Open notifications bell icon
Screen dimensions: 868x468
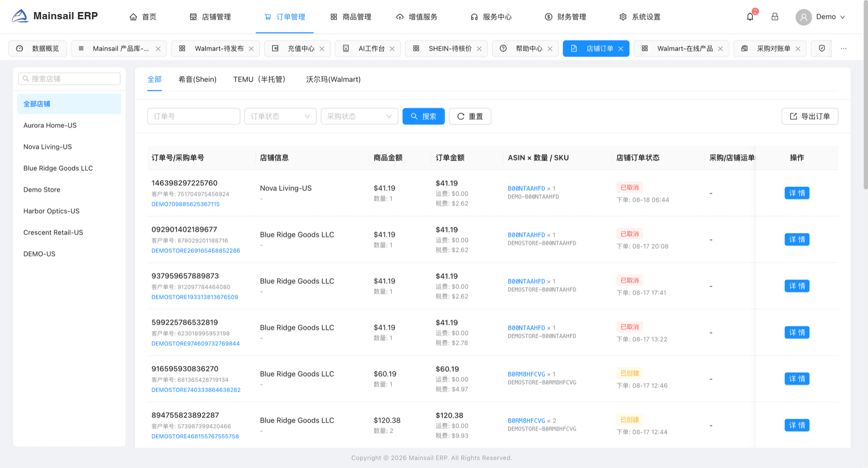pyautogui.click(x=750, y=17)
